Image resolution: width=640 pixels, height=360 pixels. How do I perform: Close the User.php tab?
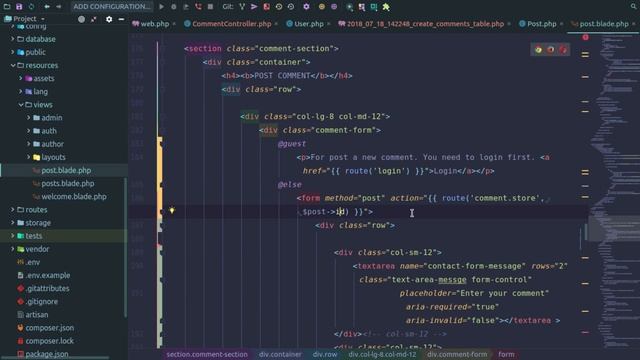tap(329, 24)
